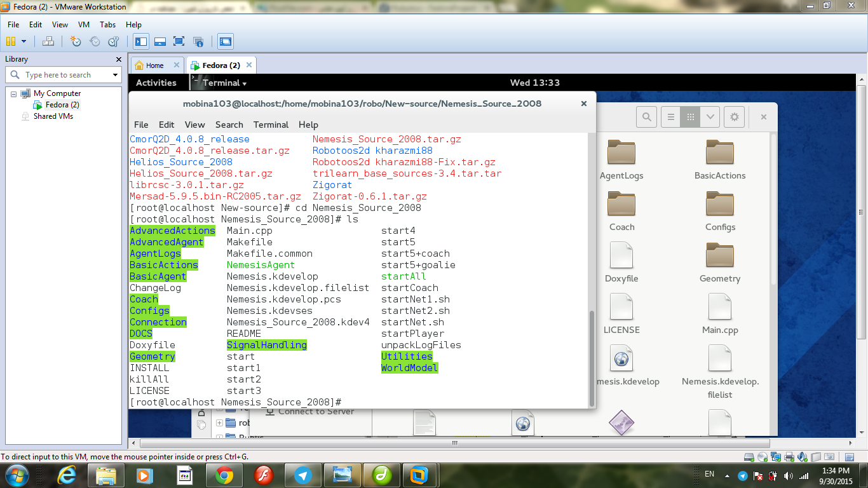Click the revert to snapshot icon

(x=95, y=41)
